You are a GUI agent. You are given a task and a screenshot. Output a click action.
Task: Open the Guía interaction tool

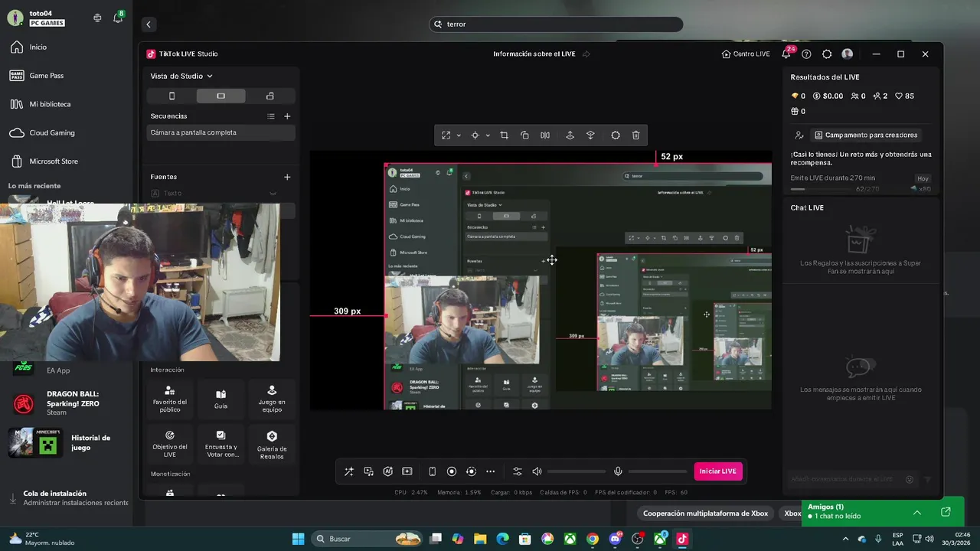coord(220,399)
